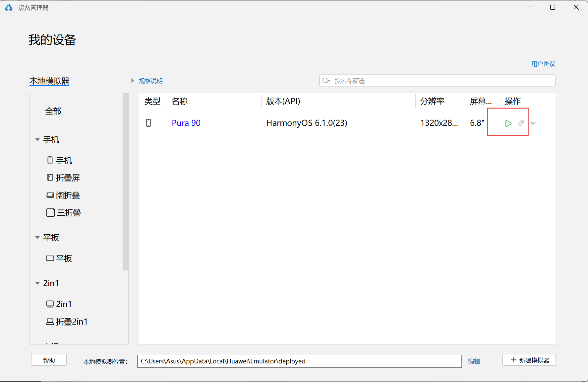Collapse the 手机 category group

point(37,140)
